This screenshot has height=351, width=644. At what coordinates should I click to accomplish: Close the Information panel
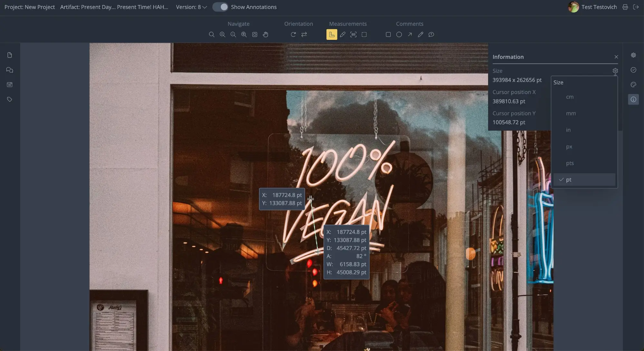[616, 57]
